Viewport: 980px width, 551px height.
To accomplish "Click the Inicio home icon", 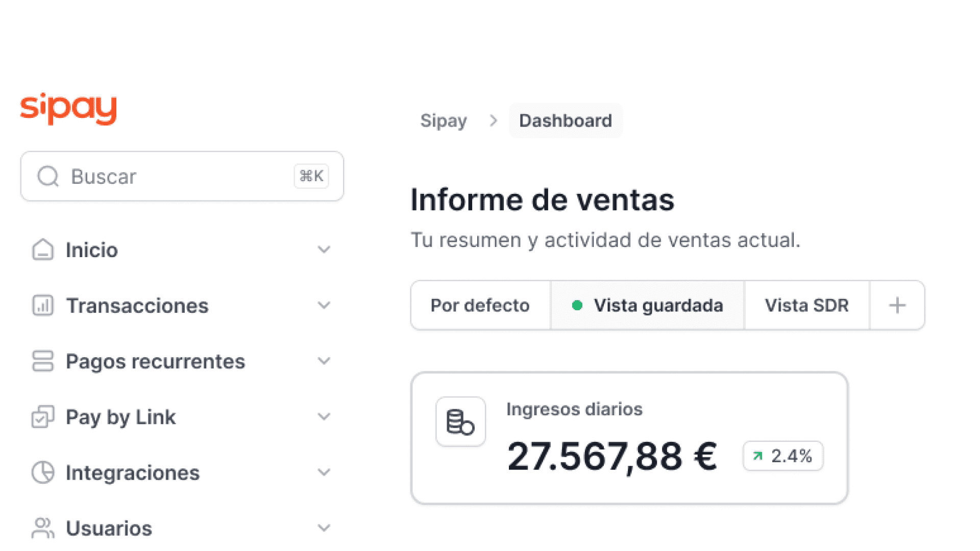I will 42,250.
